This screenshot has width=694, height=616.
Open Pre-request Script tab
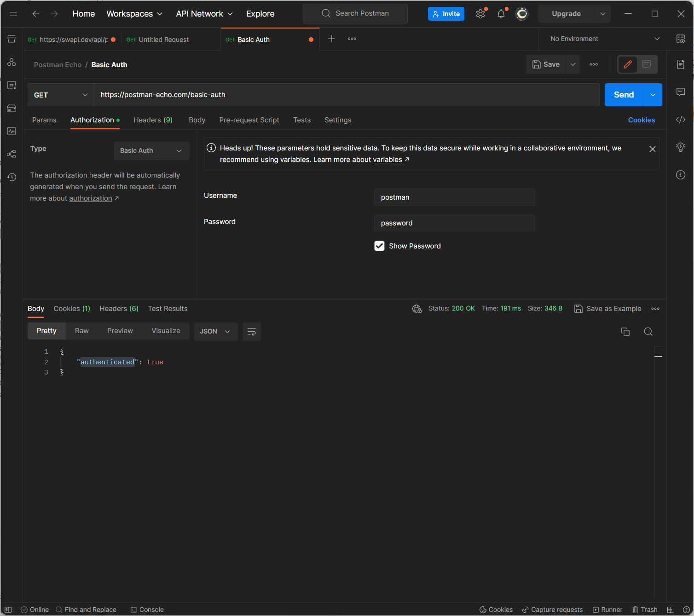tap(249, 120)
